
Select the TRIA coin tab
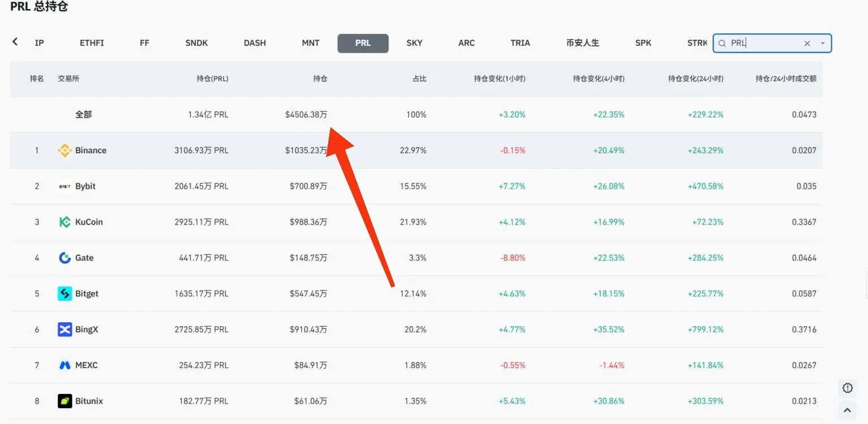520,43
